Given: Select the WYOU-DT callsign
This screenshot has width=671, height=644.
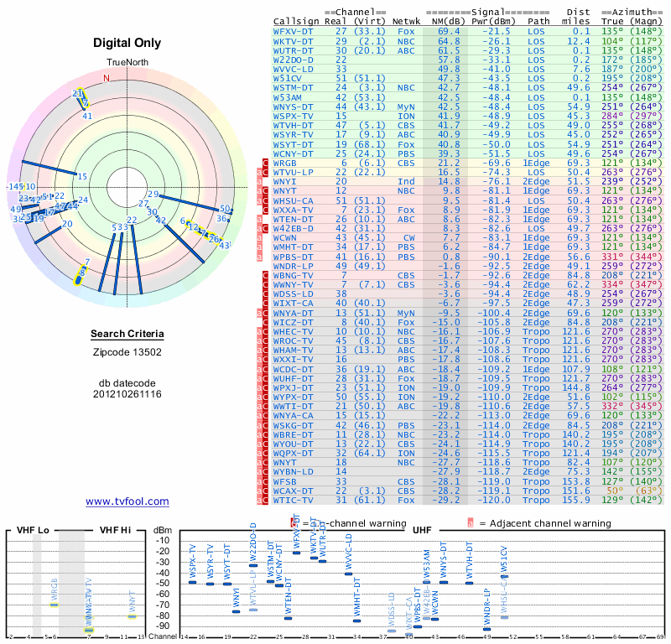Looking at the screenshot, I should [x=293, y=444].
